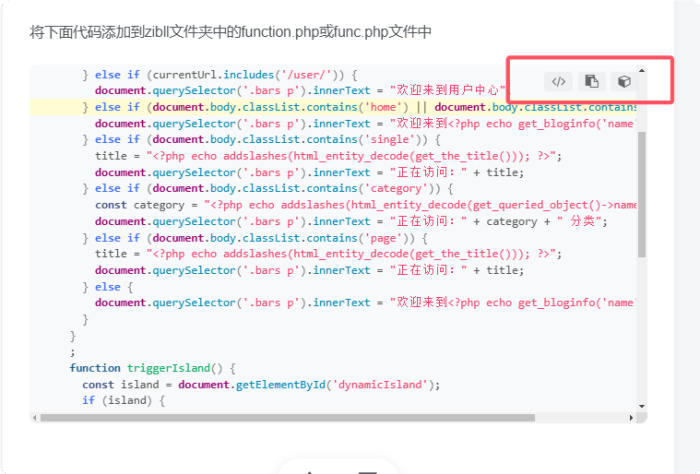Image resolution: width=700 pixels, height=474 pixels.
Task: Click the line with currentUrl.includes('/user/')
Action: [220, 75]
